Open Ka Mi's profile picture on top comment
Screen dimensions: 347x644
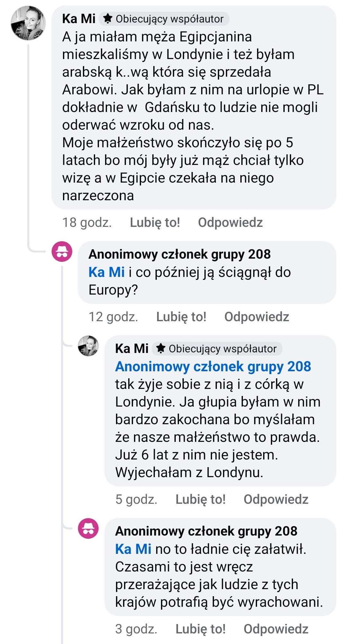tap(28, 23)
